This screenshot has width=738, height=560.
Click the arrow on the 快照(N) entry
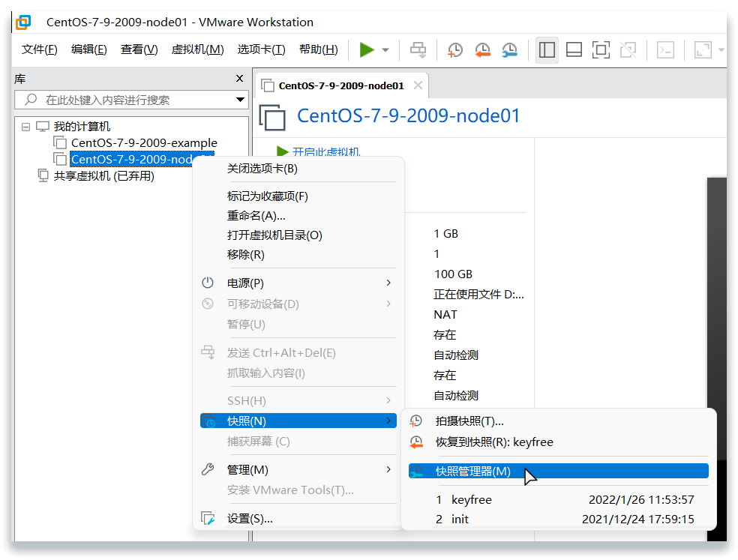point(388,421)
